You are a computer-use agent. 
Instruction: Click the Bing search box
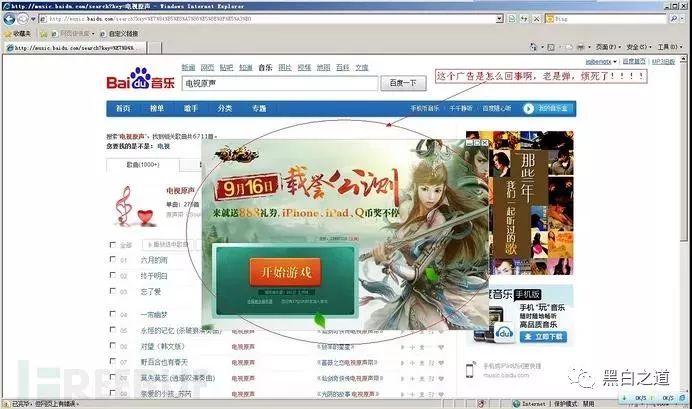coord(608,19)
